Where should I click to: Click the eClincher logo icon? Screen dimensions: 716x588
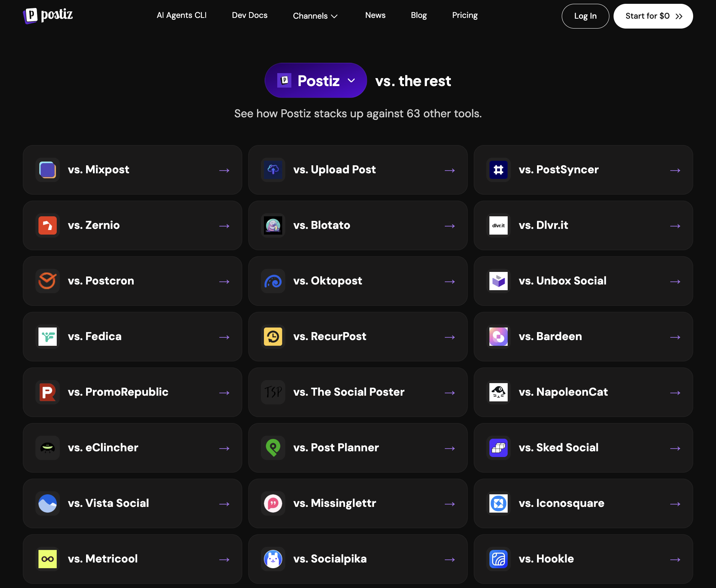pos(48,448)
